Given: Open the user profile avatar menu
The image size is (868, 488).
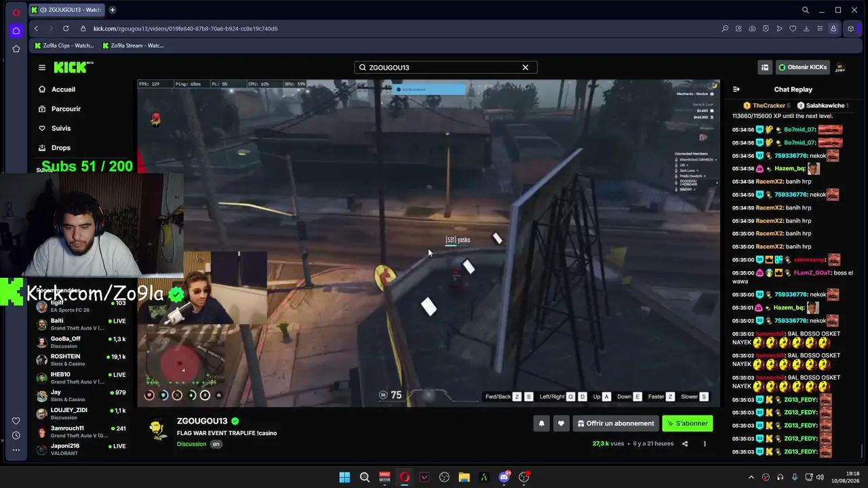Looking at the screenshot, I should (x=840, y=67).
